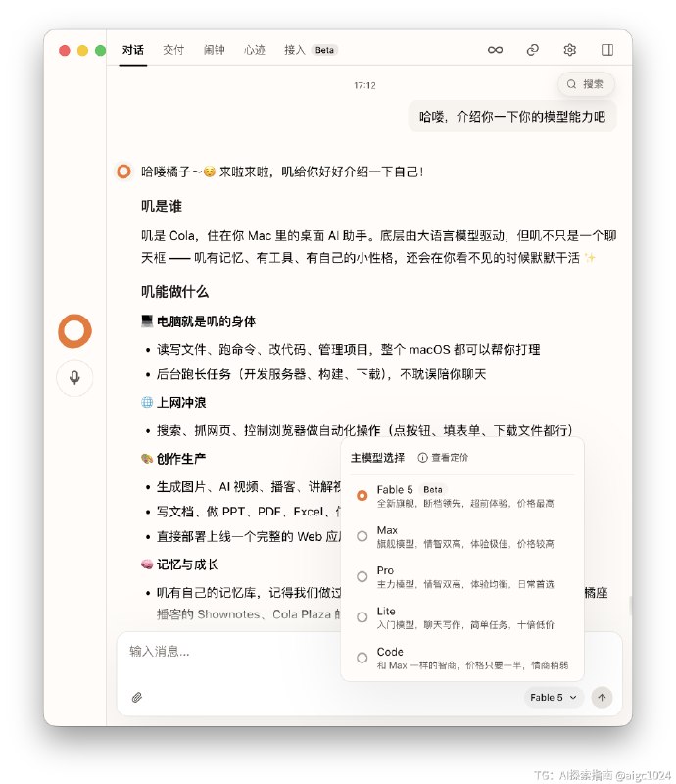Click the small Cola avatar beside reply
Screen dimensions: 676x784
tap(123, 171)
